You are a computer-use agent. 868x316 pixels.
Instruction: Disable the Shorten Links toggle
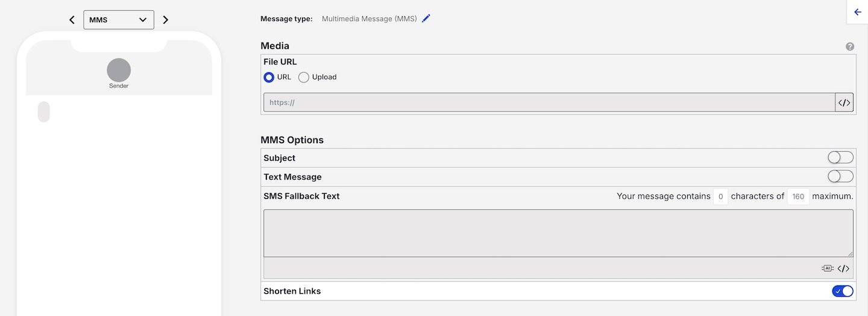[x=842, y=291]
